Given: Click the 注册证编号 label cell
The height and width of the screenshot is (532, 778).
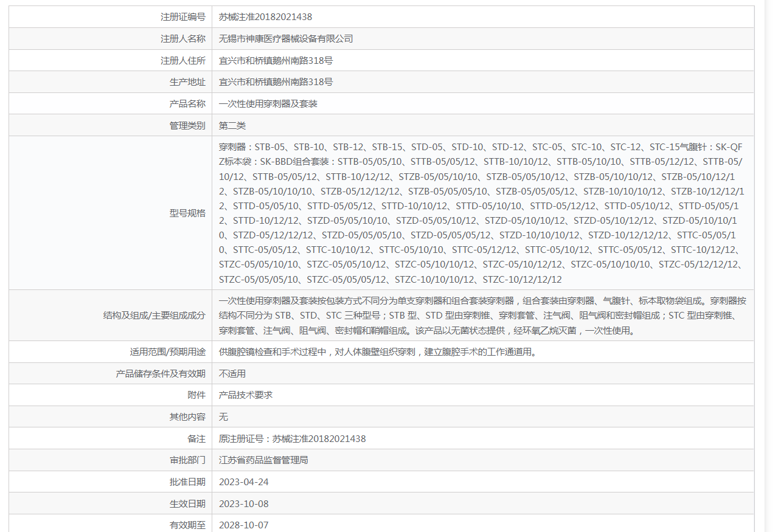Looking at the screenshot, I should [x=110, y=17].
